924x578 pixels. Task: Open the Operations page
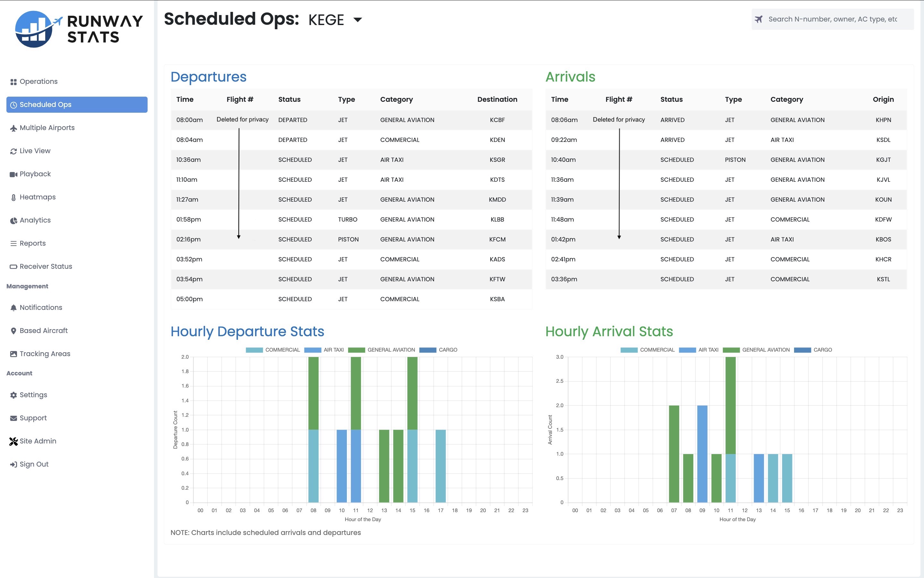77,82
